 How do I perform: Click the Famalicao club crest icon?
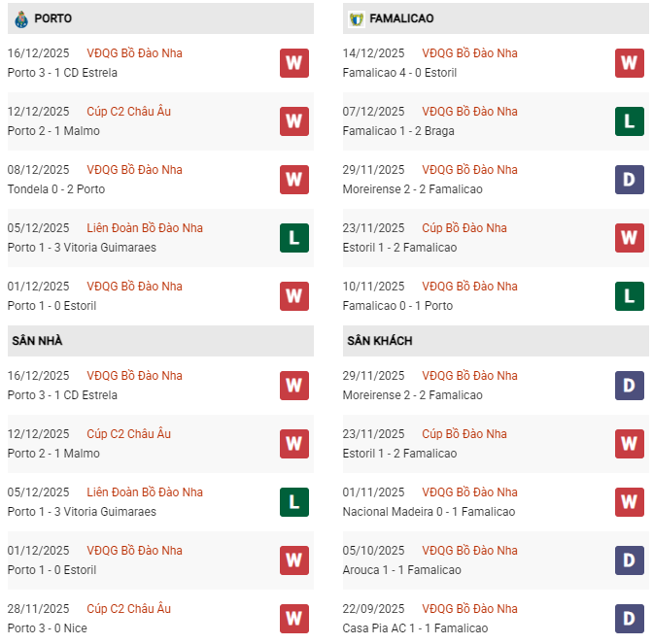(357, 18)
